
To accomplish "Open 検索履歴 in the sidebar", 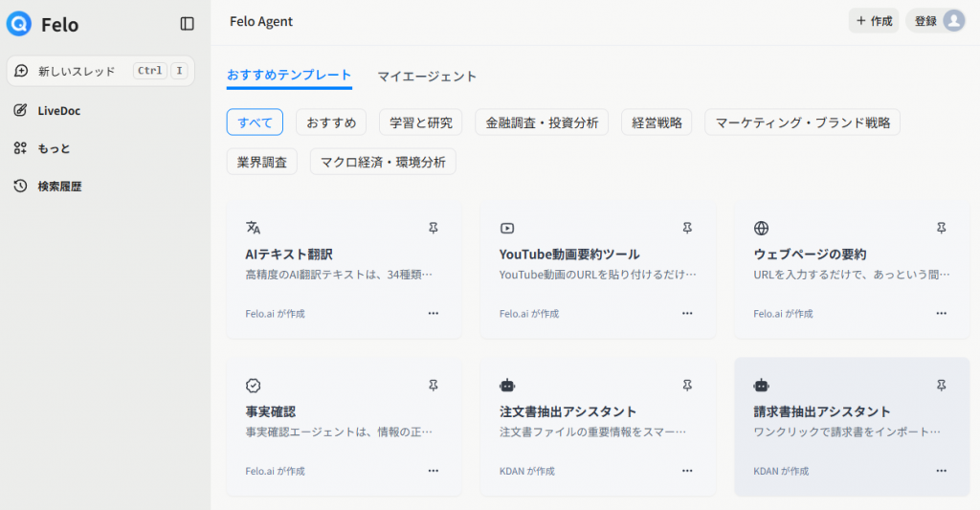I will pyautogui.click(x=59, y=187).
